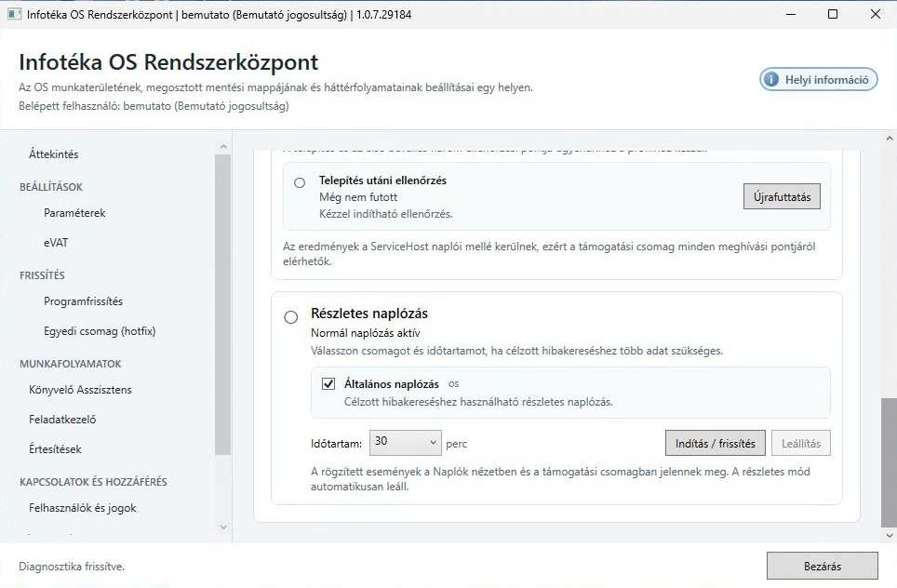The width and height of the screenshot is (897, 588).
Task: Select the Telepítés utáni ellenőrzés radio circle
Action: point(300,183)
